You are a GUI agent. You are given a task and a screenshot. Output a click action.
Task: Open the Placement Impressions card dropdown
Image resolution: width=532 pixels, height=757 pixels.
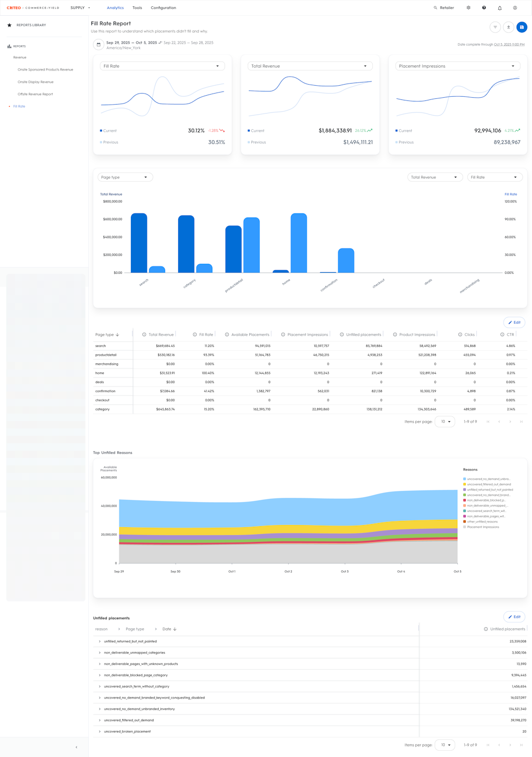458,66
